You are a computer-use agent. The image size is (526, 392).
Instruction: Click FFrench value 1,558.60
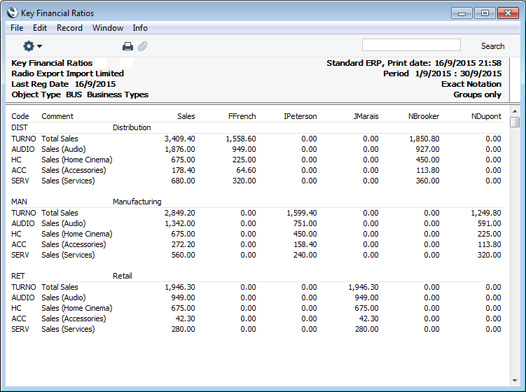click(x=241, y=139)
